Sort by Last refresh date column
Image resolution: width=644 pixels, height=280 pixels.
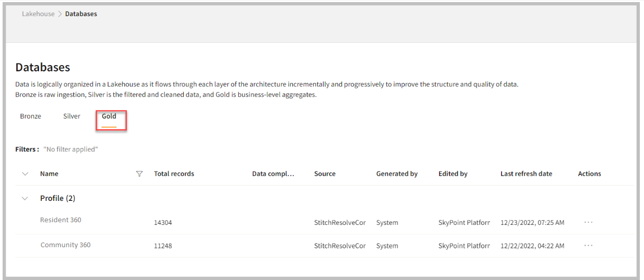(x=526, y=174)
